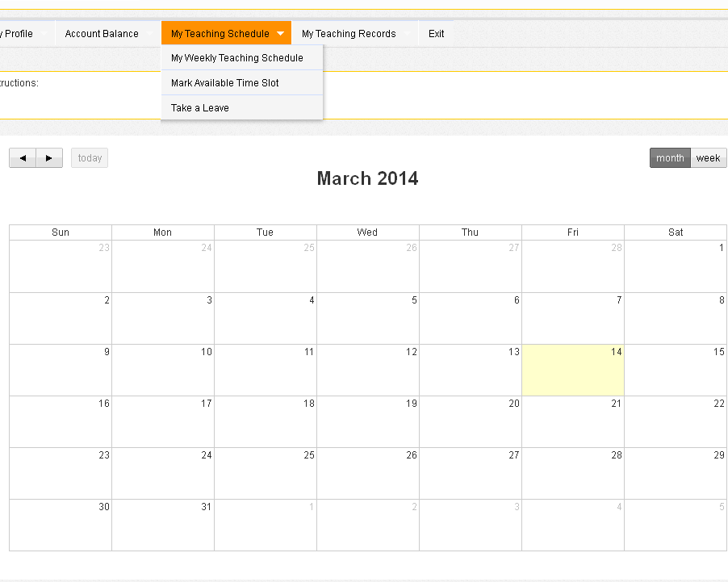
Task: Click the today button
Action: tap(90, 158)
